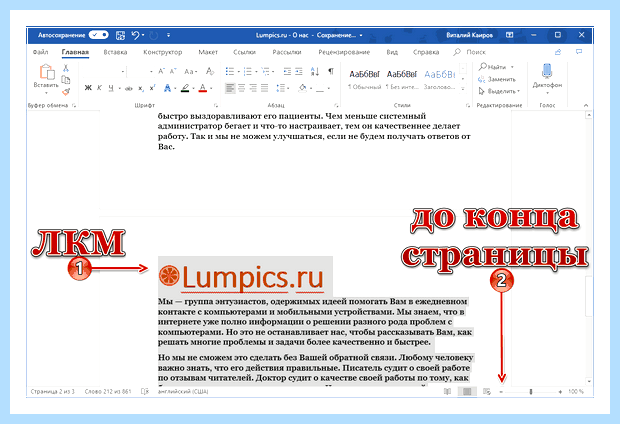Switch the Автосохранение toggle off
Image resolution: width=620 pixels, height=424 pixels.
coord(98,35)
